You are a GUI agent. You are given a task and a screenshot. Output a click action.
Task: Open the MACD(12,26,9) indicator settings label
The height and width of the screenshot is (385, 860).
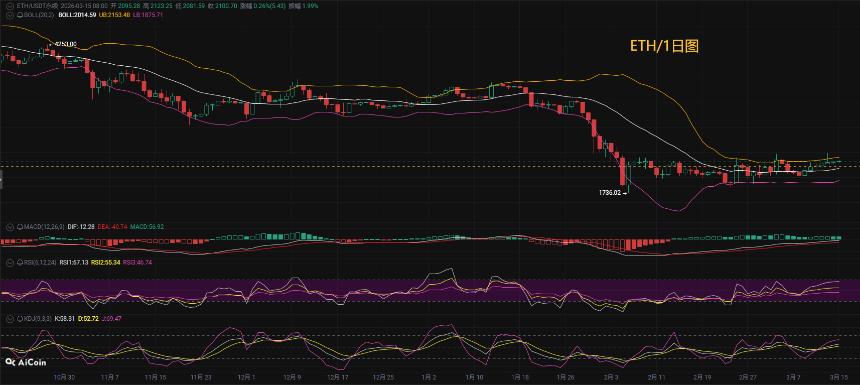[44, 226]
